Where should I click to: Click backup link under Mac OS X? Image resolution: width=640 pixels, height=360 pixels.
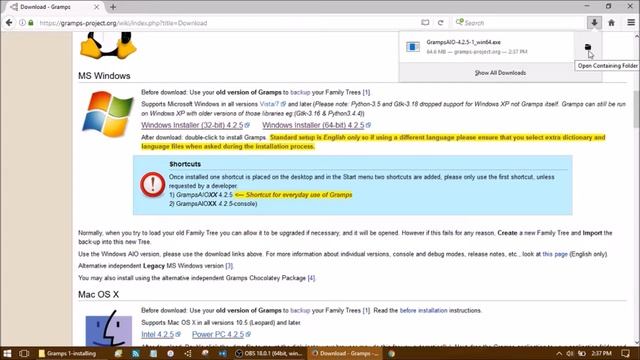[300, 310]
